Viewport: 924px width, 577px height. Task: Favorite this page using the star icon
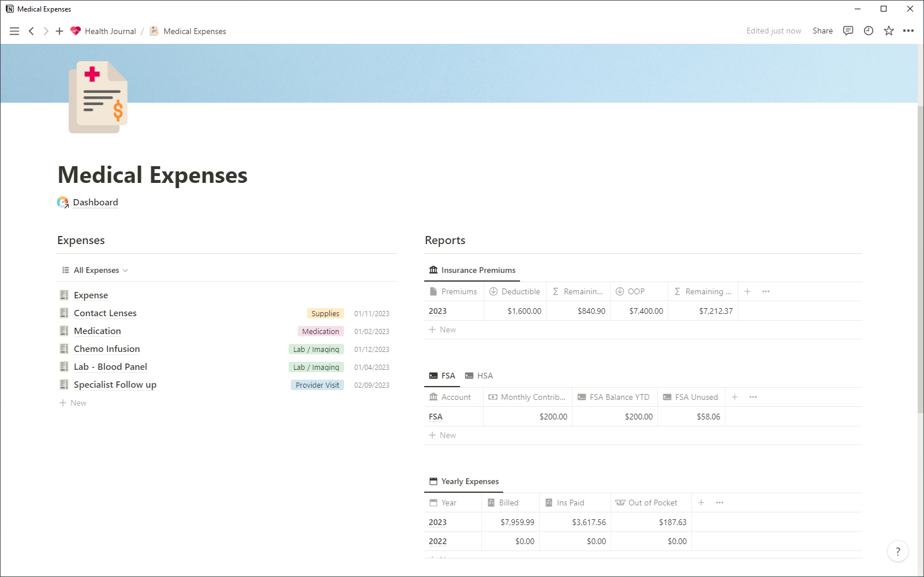coord(888,31)
